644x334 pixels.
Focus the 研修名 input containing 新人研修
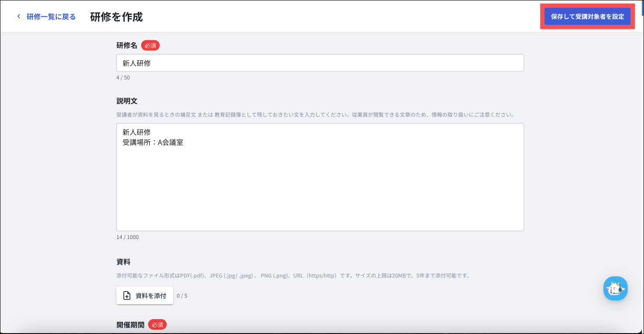(320, 63)
